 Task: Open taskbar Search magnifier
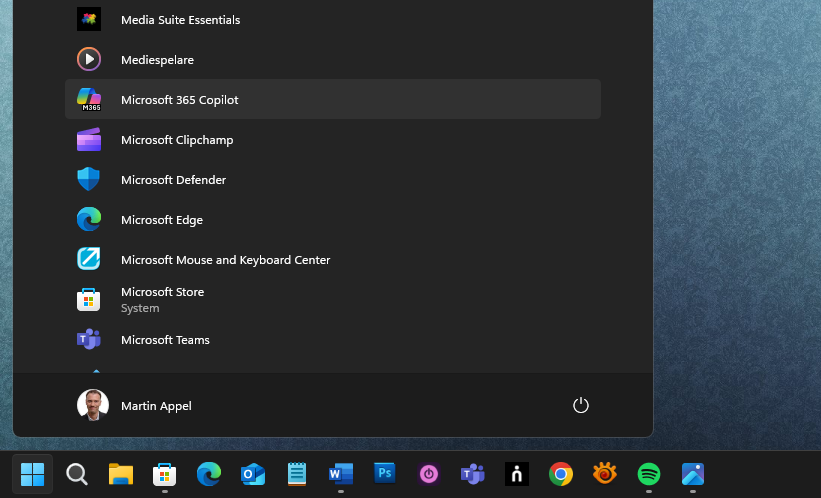point(77,474)
